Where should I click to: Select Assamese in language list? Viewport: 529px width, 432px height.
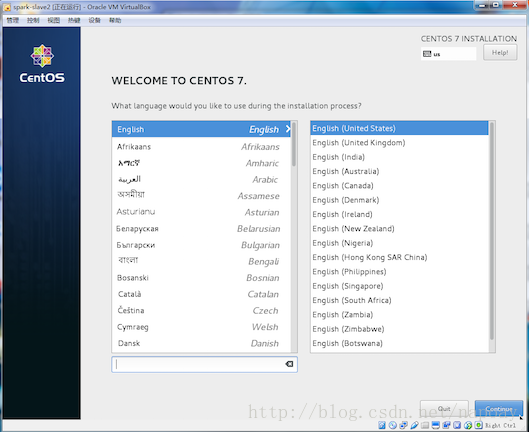[x=201, y=196]
